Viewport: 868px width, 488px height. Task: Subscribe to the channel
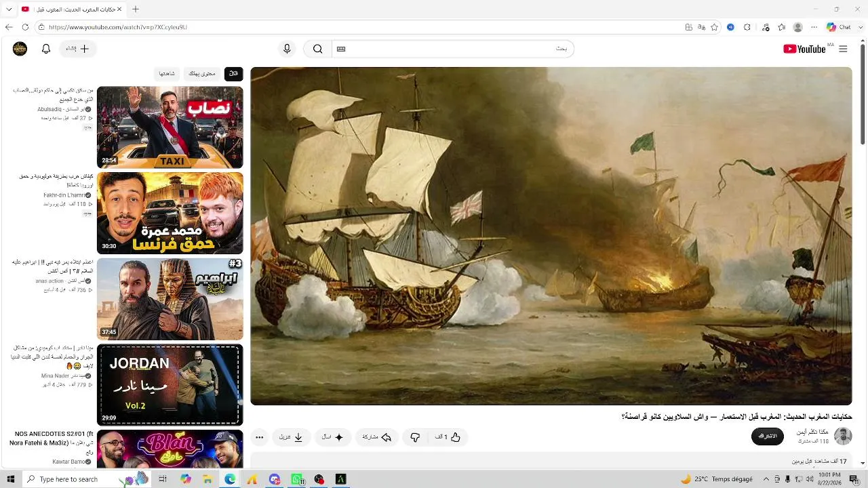pyautogui.click(x=768, y=436)
